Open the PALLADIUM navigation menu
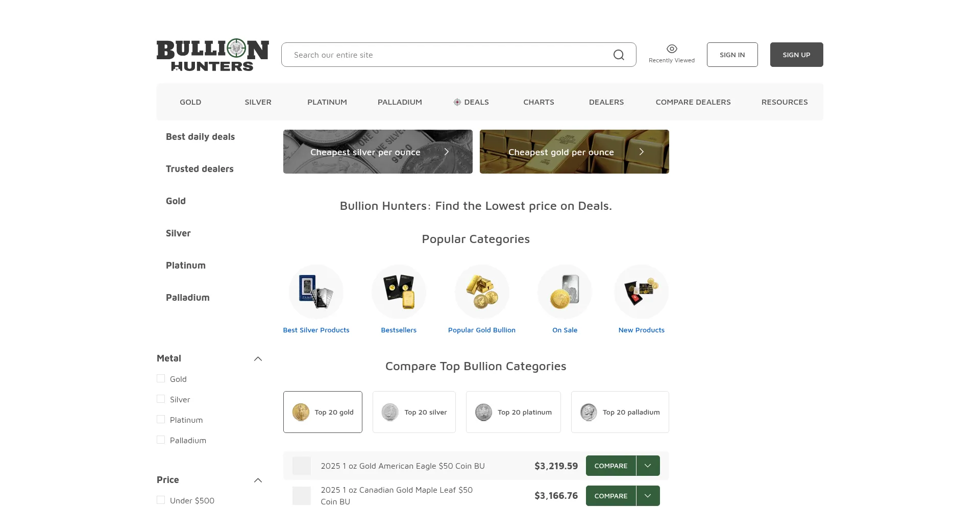Viewport: 980px width, 507px height. pyautogui.click(x=400, y=102)
